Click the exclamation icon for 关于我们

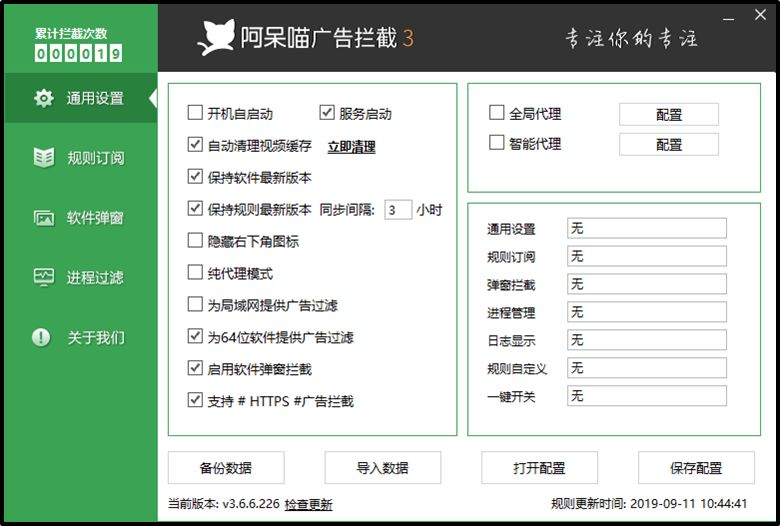click(41, 337)
